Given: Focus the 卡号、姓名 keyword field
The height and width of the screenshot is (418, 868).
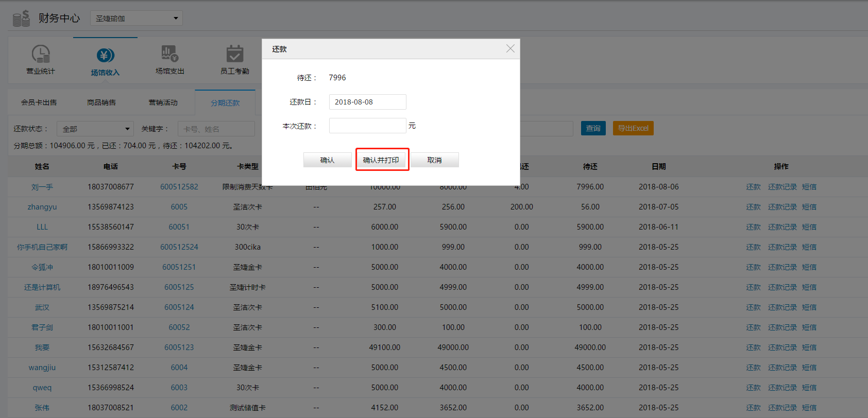Looking at the screenshot, I should tap(216, 129).
